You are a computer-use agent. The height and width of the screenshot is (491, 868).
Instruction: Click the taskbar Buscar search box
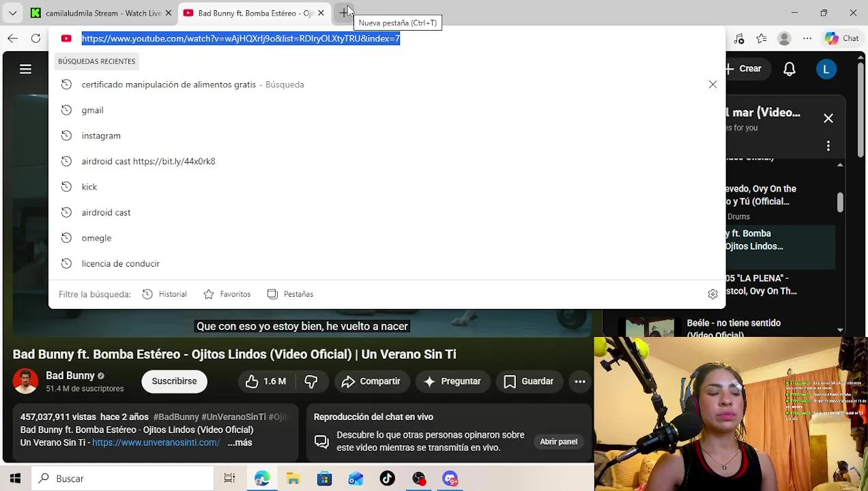click(x=124, y=479)
